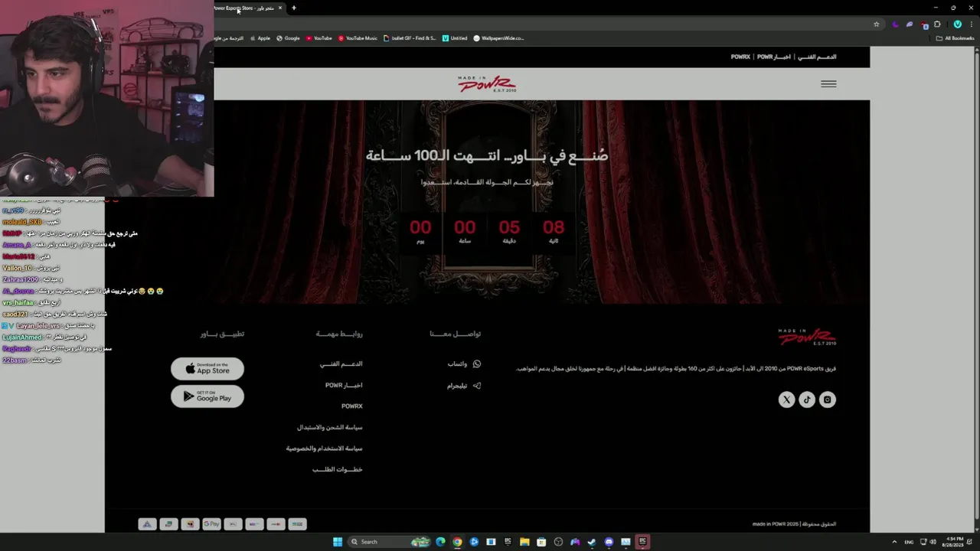Open the bullet GIF bookmark
Image resolution: width=980 pixels, height=551 pixels.
click(410, 37)
